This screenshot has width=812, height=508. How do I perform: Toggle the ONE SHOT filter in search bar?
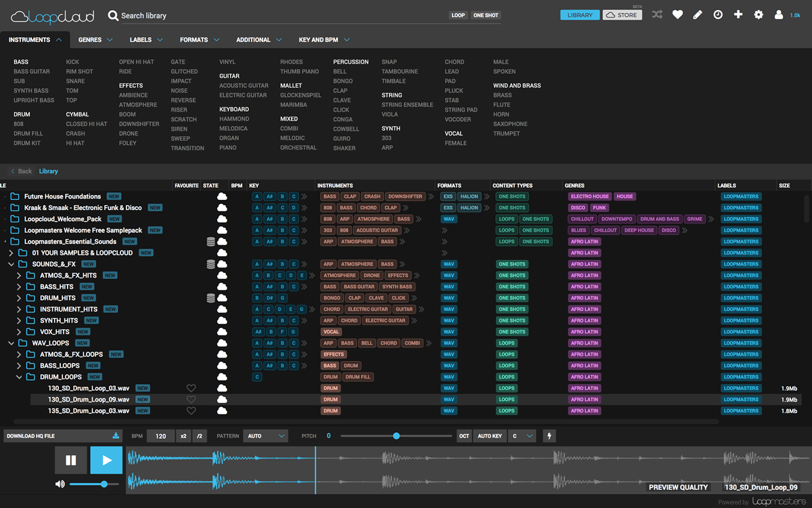coord(486,15)
